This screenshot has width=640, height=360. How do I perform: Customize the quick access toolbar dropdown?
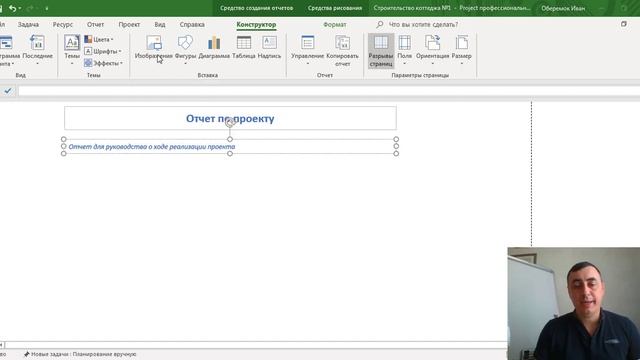click(47, 9)
